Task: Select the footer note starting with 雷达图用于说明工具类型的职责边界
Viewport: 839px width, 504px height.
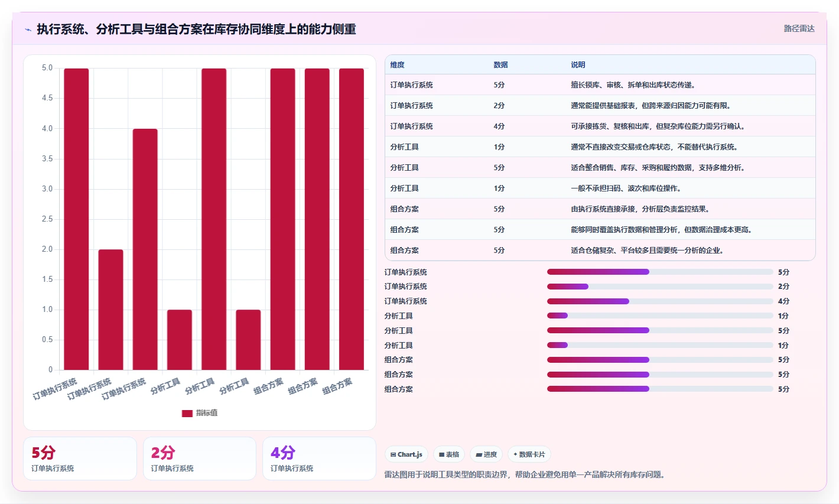Action: [525, 474]
